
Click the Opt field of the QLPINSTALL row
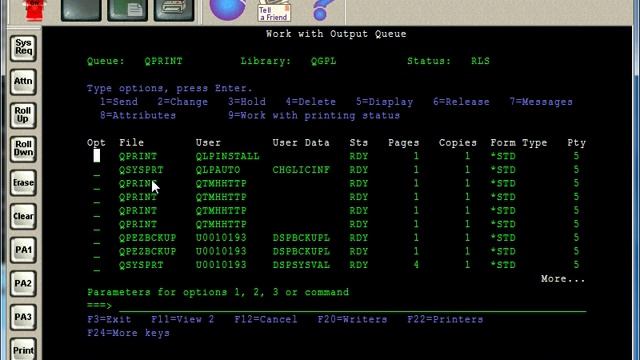[97, 156]
